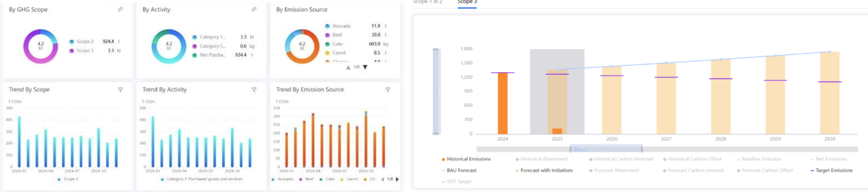This screenshot has height=192, width=868.
Task: Show Forecast Abatement series in chart
Action: [x=616, y=170]
